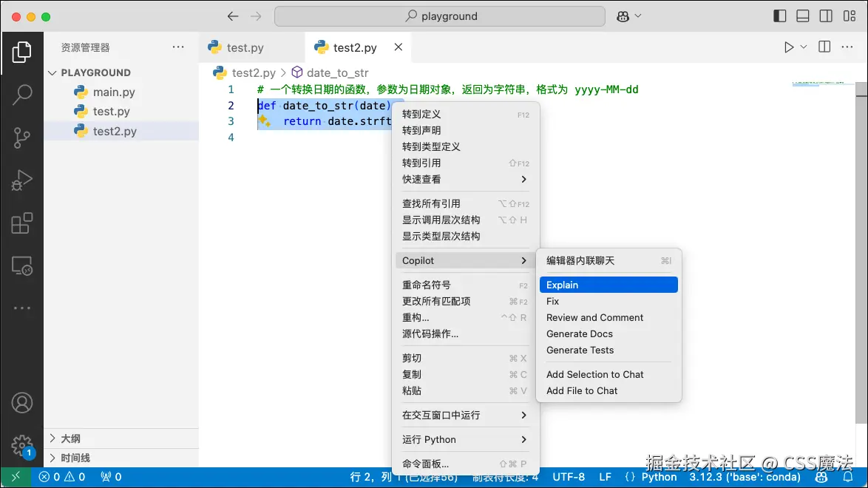This screenshot has height=488, width=868.
Task: Toggle the secondary sidebar visibility
Action: (826, 15)
